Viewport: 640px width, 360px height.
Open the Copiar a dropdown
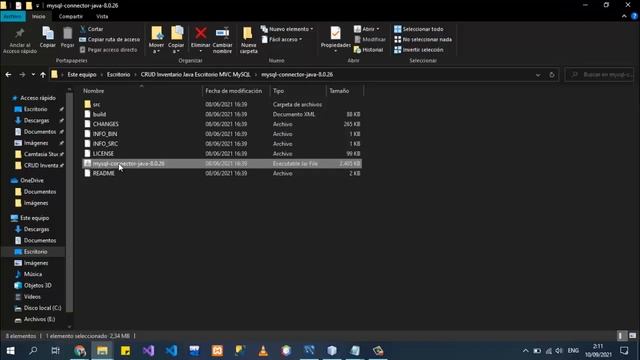point(176,40)
